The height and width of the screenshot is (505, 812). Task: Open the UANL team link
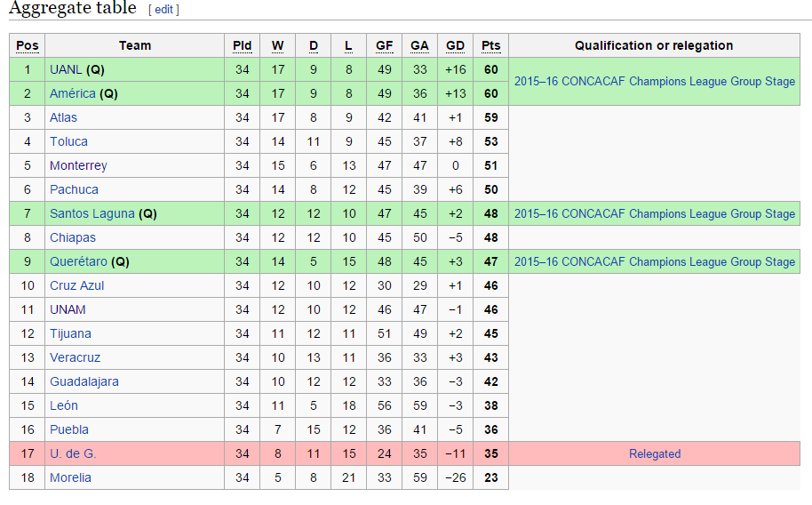(x=66, y=69)
